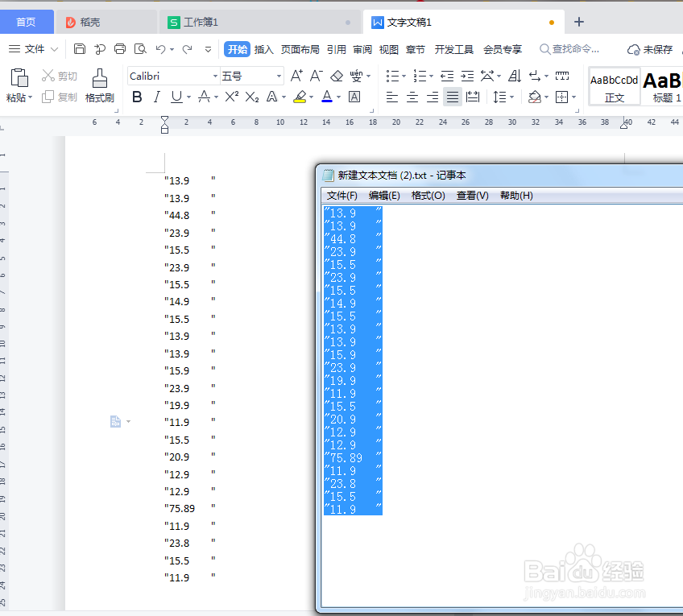Apply the 正文 paragraph style
This screenshot has width=683, height=616.
coord(615,86)
